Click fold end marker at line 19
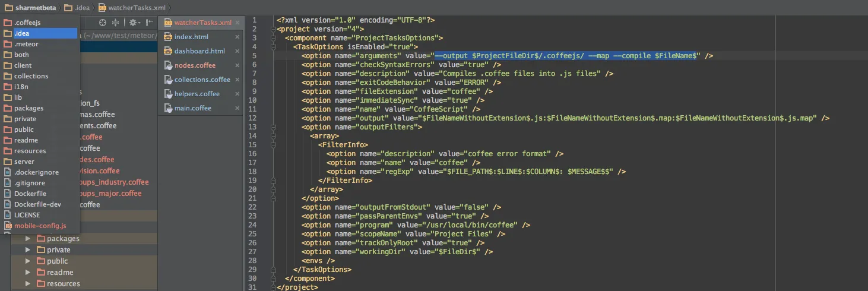Image resolution: width=868 pixels, height=291 pixels. point(273,181)
